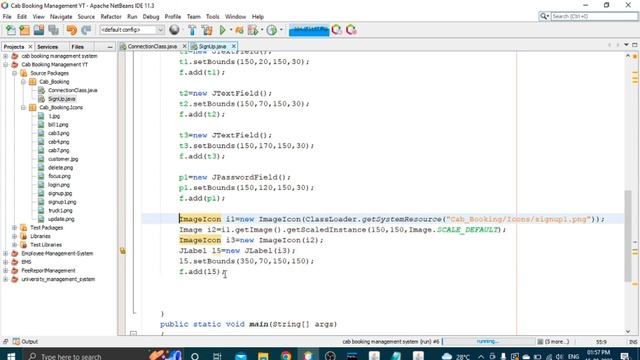Close the Projects panel tab
Viewport: 640px width, 360px height.
click(30, 47)
